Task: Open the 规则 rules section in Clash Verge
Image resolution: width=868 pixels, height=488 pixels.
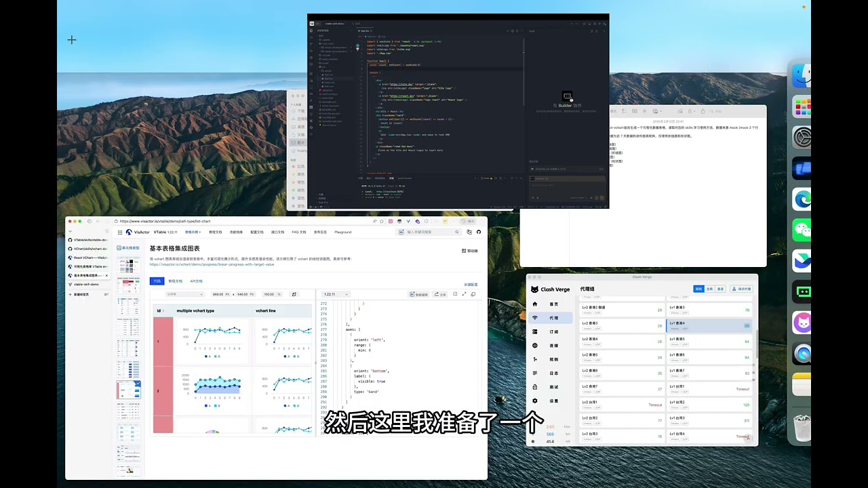Action: point(551,359)
